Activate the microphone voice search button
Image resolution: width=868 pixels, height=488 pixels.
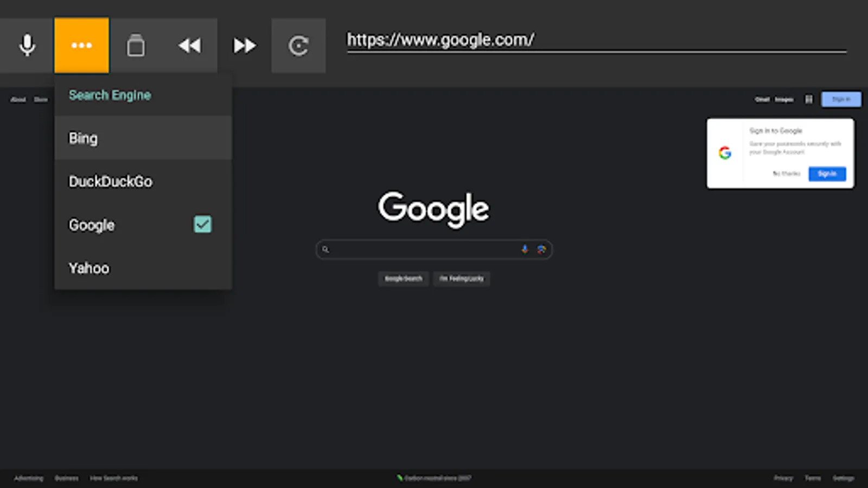(27, 46)
